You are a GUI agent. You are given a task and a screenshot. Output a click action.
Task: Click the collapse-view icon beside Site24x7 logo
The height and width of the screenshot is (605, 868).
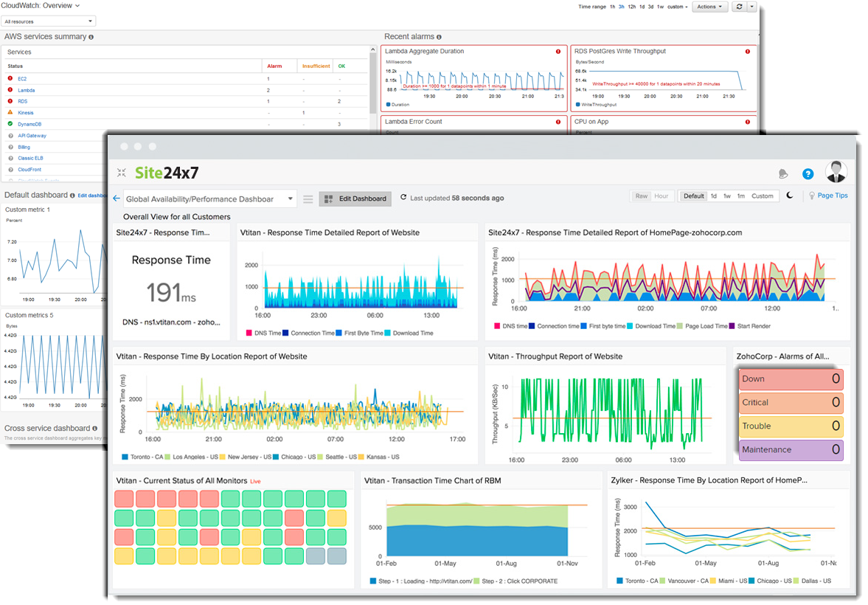121,173
